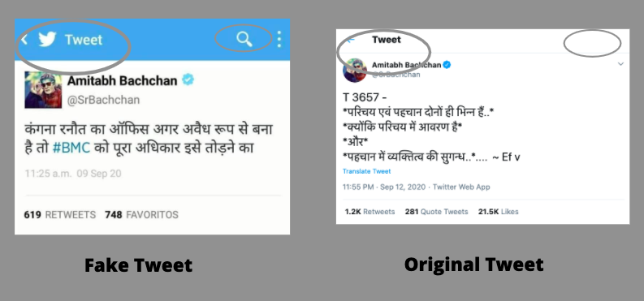Click the verified badge in original tweet

point(447,65)
